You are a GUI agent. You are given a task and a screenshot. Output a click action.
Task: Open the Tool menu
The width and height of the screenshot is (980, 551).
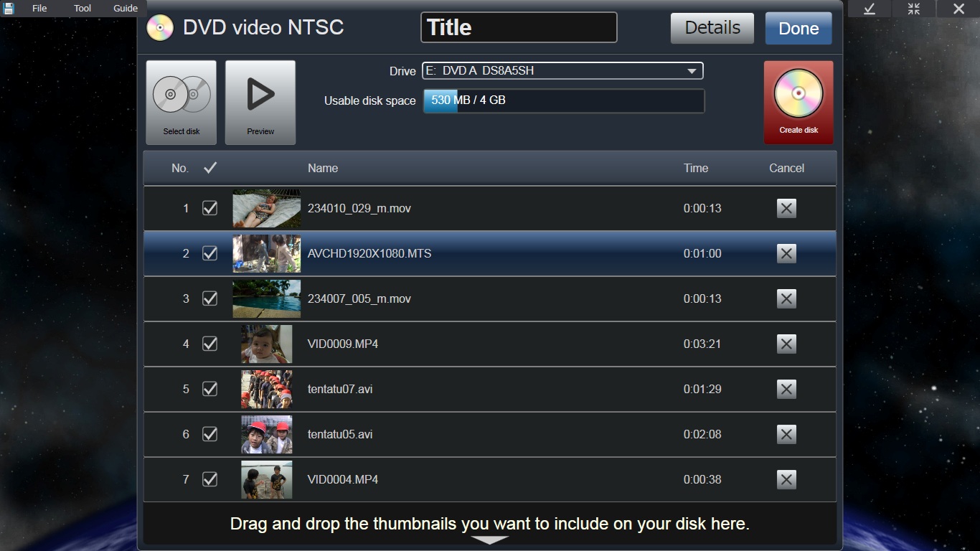click(83, 9)
